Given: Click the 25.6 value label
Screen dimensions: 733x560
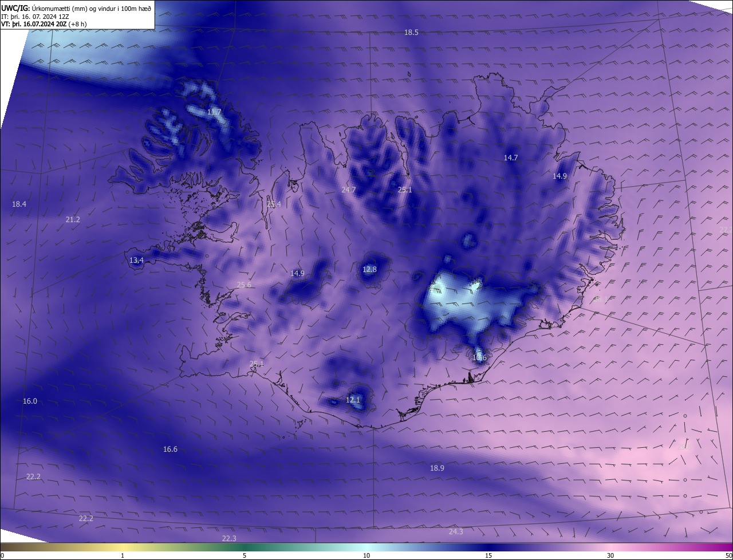Looking at the screenshot, I should pos(244,285).
